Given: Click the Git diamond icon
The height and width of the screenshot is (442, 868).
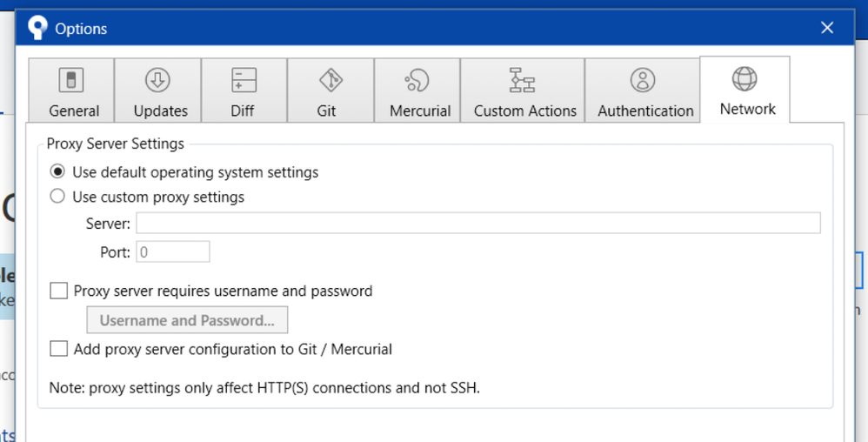Looking at the screenshot, I should point(331,81).
